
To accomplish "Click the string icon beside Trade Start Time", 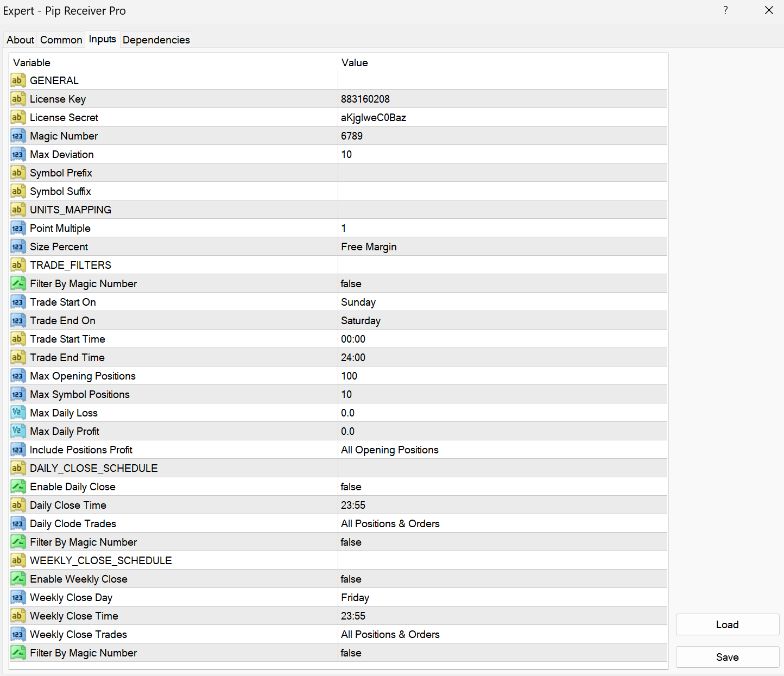I will point(17,339).
